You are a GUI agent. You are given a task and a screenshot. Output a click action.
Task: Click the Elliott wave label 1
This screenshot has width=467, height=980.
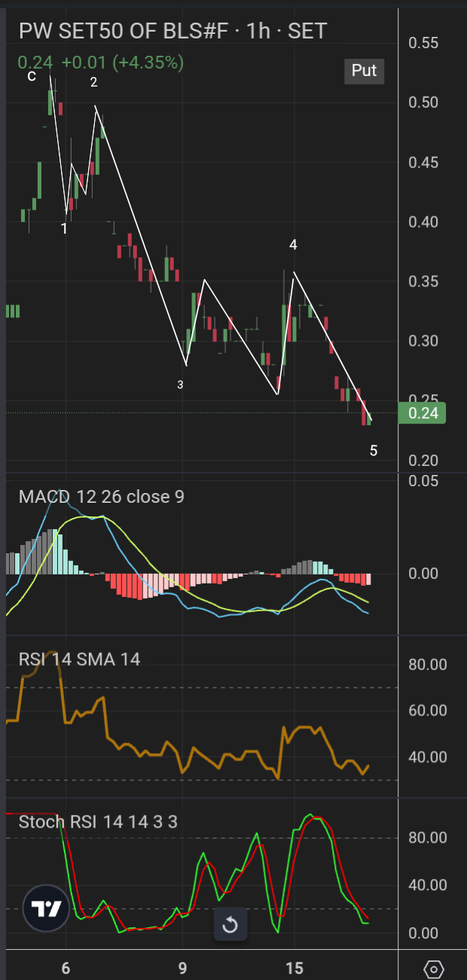(64, 228)
